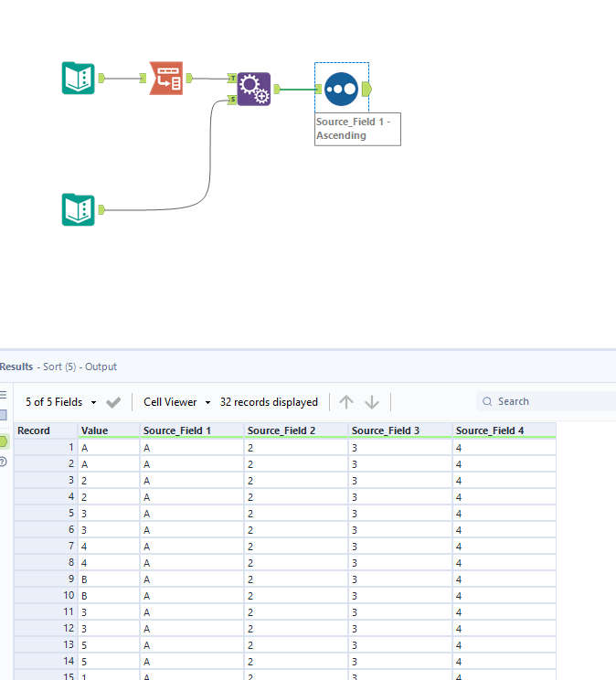This screenshot has height=680, width=616.
Task: Sort by Source_Field 1 column header
Action: tap(190, 430)
